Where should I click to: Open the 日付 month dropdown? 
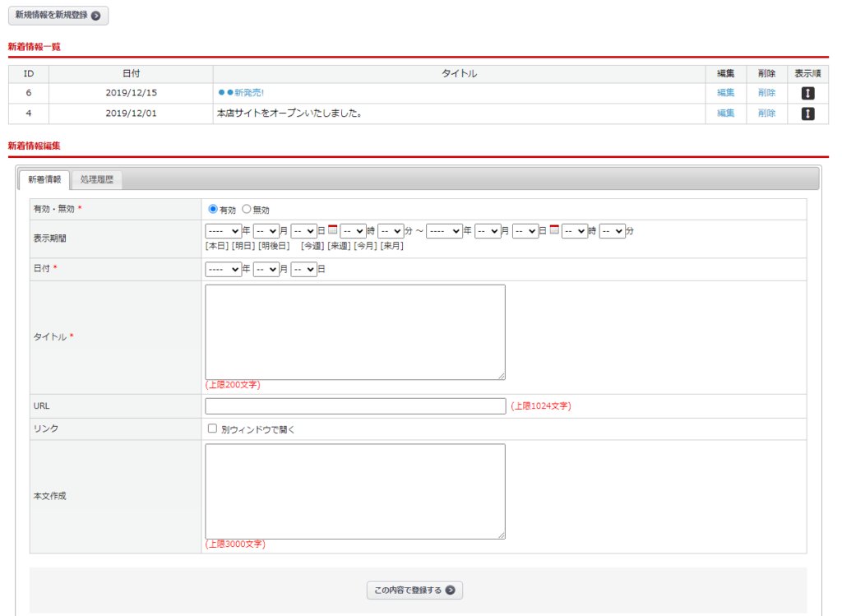click(266, 269)
